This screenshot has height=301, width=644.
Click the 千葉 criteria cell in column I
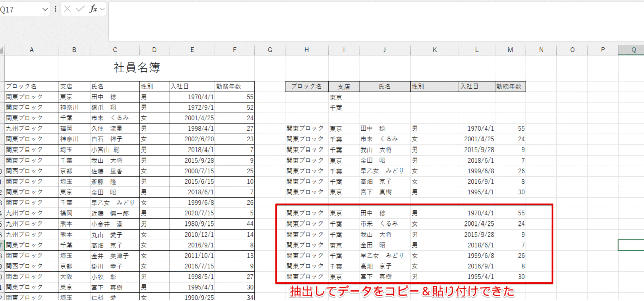click(x=343, y=108)
